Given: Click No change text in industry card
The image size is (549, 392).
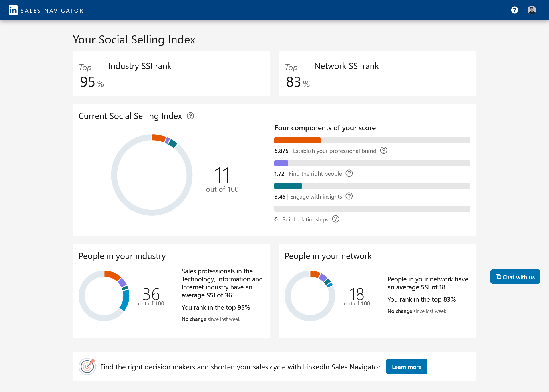Looking at the screenshot, I should (194, 319).
